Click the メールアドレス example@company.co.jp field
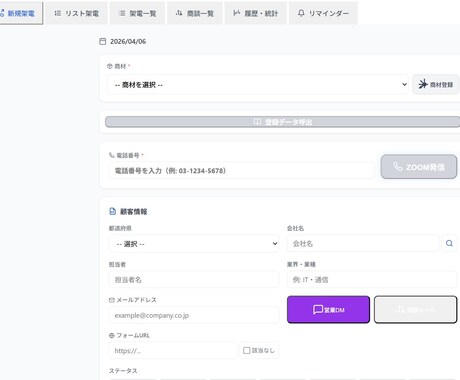This screenshot has width=460, height=380. [194, 315]
